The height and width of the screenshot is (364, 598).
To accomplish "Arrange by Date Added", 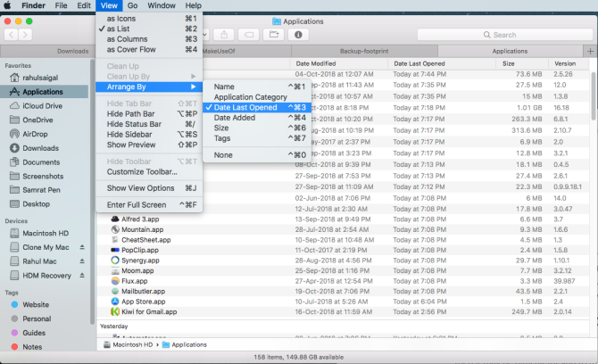I will (x=257, y=118).
